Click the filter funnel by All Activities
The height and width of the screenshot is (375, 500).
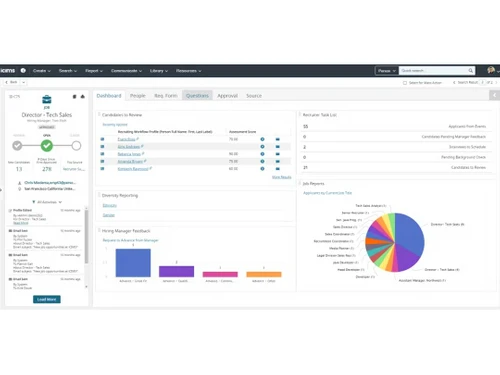34,202
